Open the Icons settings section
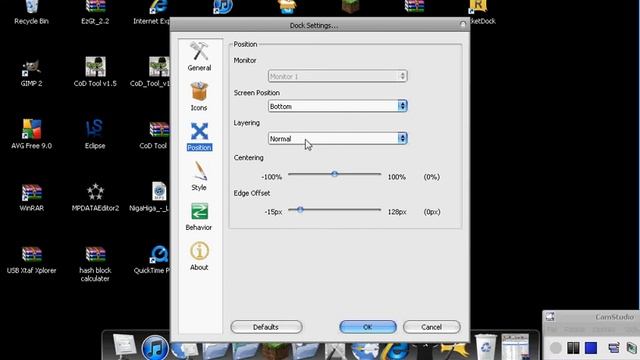This screenshot has width=640, height=360. coord(199,96)
